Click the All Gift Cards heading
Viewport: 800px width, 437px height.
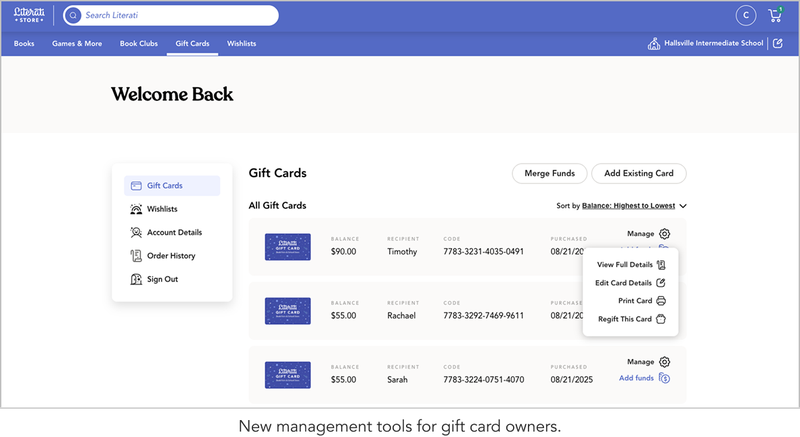pos(278,205)
